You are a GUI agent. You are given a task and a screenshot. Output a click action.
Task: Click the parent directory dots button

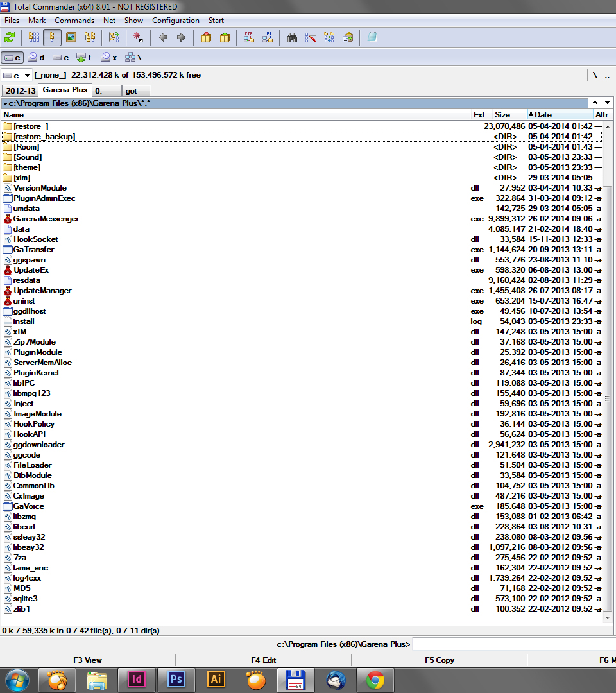tap(607, 75)
